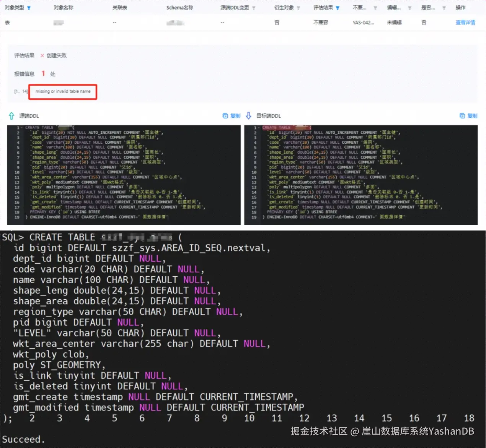This screenshot has width=486, height=448.
Task: Click the 表 object type cell
Action: (7, 23)
